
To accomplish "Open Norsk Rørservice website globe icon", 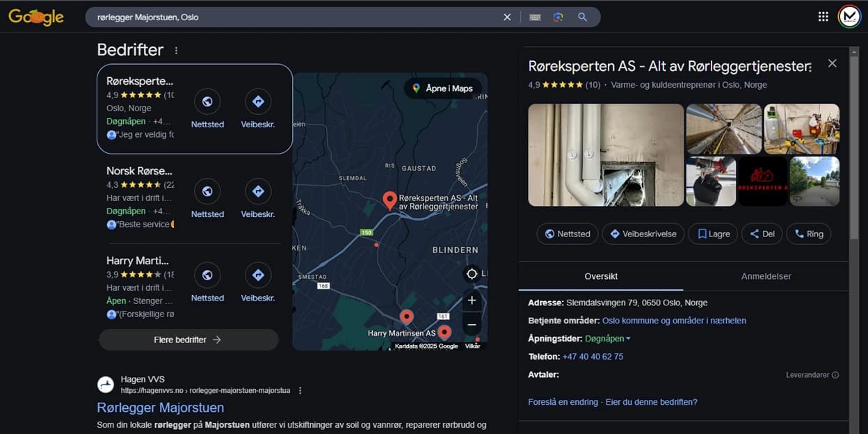I will 207,191.
